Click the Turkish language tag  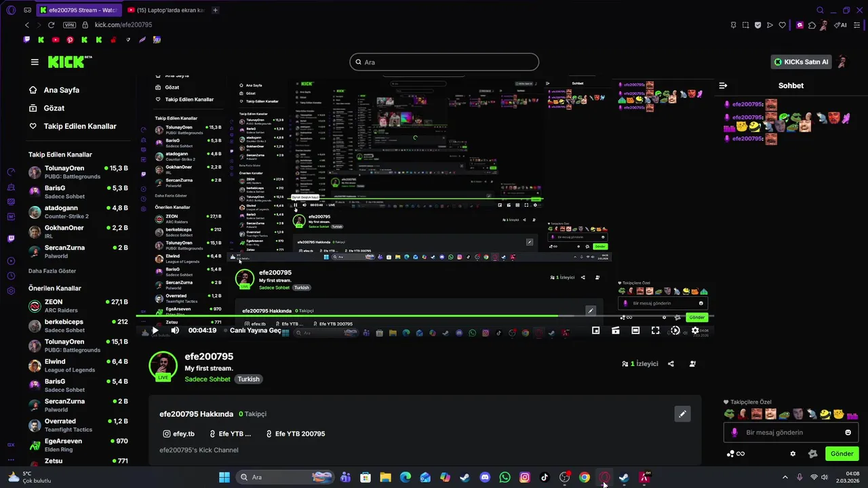click(x=248, y=380)
